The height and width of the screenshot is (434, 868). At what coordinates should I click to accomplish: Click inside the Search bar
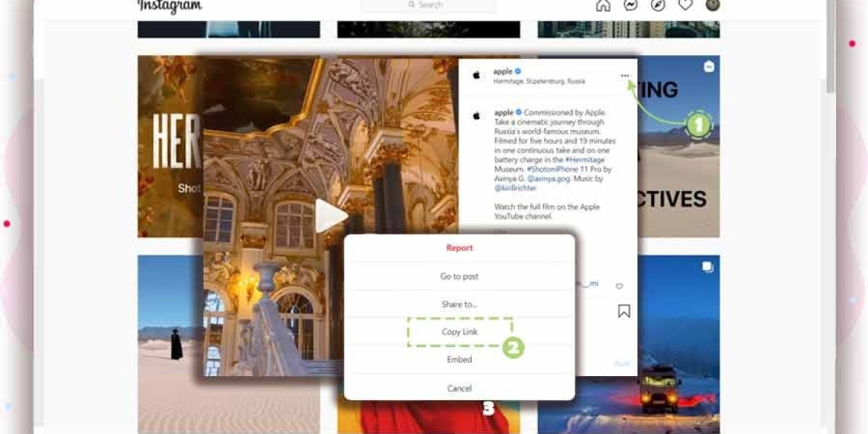pyautogui.click(x=428, y=4)
